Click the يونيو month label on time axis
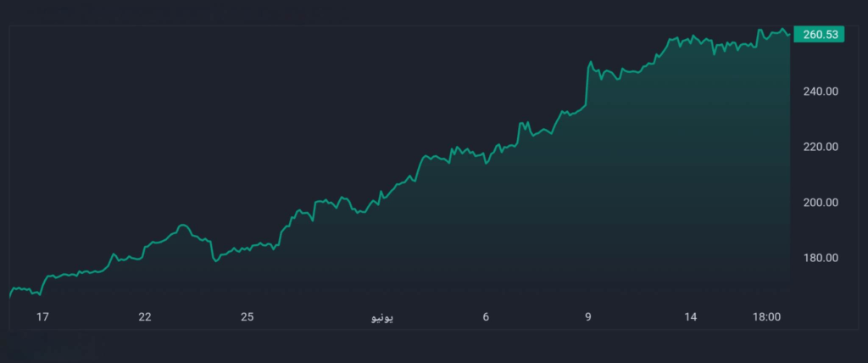 coord(381,317)
